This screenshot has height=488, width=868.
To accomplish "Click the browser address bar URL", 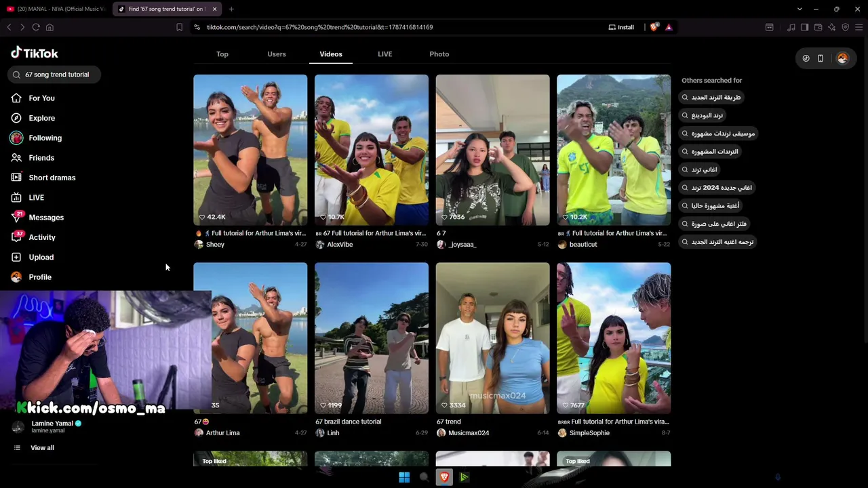I will pyautogui.click(x=319, y=27).
